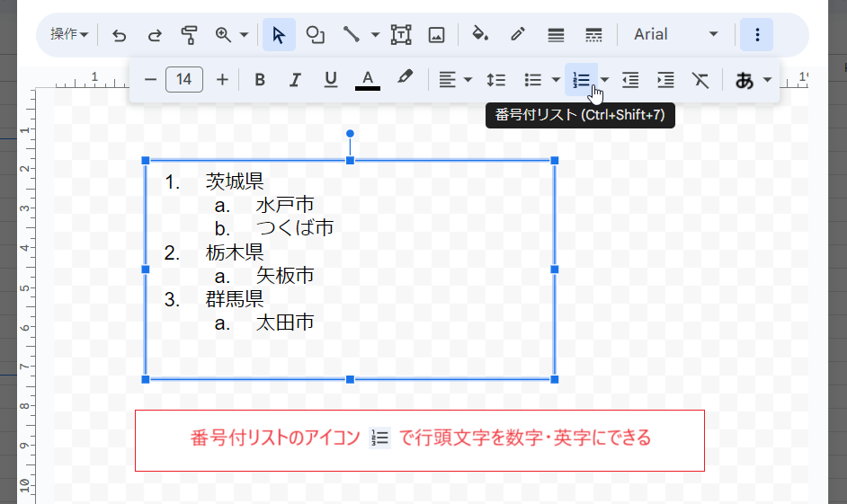Select the line tool
This screenshot has height=504, width=847.
coord(351,35)
